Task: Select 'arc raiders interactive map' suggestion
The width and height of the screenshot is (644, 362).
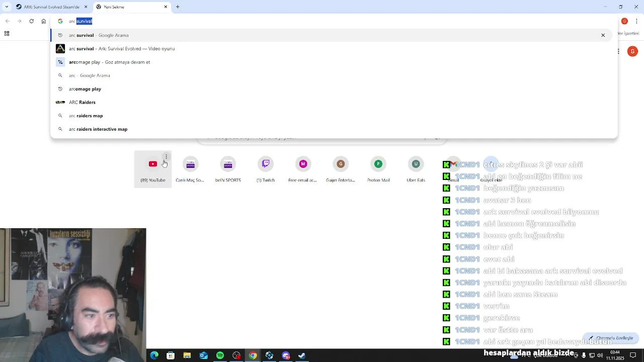Action: pyautogui.click(x=332, y=129)
